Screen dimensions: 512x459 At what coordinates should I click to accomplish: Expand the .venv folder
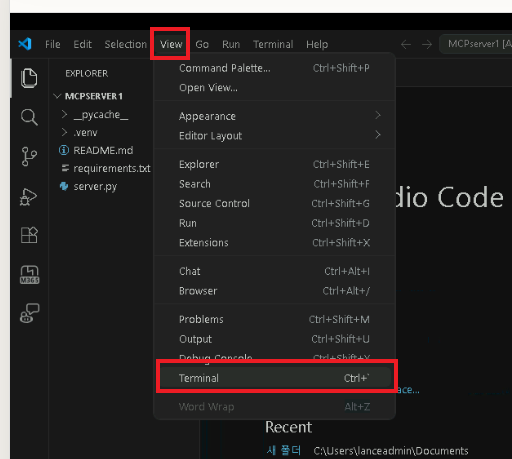[x=65, y=132]
